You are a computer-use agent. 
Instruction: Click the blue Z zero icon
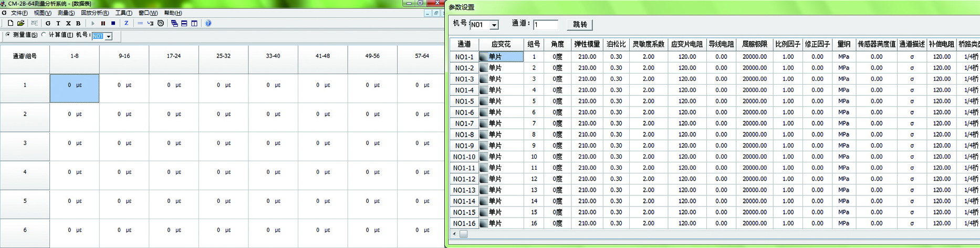coord(126,23)
